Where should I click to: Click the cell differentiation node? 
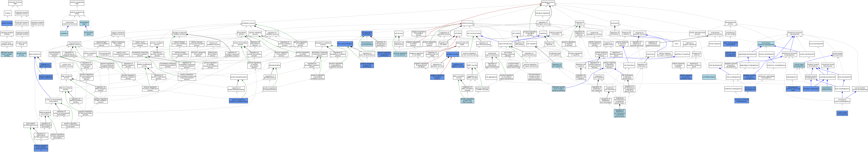pyautogui.click(x=709, y=77)
